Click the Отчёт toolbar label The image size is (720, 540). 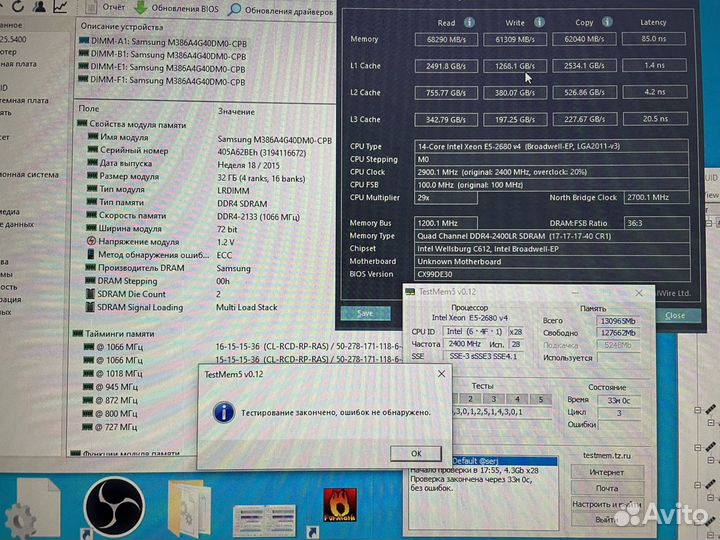pos(113,7)
